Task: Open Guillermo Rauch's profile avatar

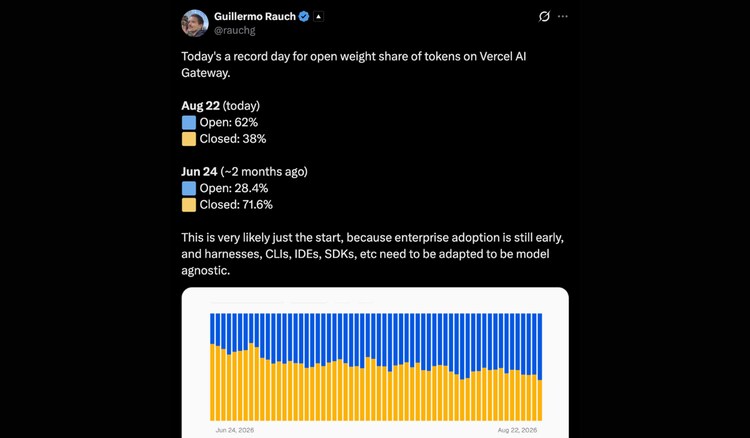Action: pos(195,23)
